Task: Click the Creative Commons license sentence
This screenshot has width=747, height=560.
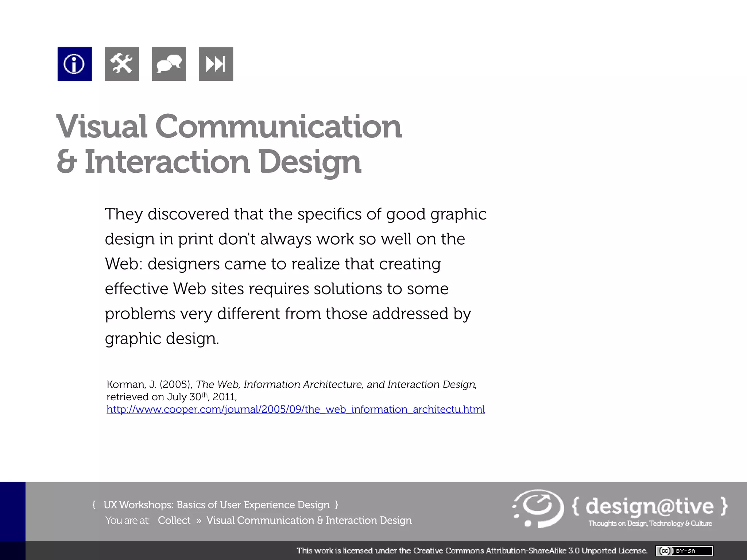Action: (x=472, y=551)
